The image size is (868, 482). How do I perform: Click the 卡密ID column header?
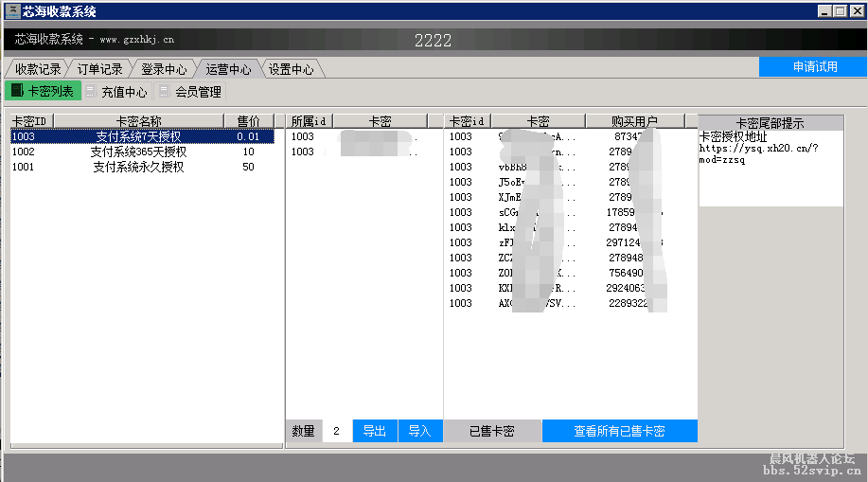point(31,121)
